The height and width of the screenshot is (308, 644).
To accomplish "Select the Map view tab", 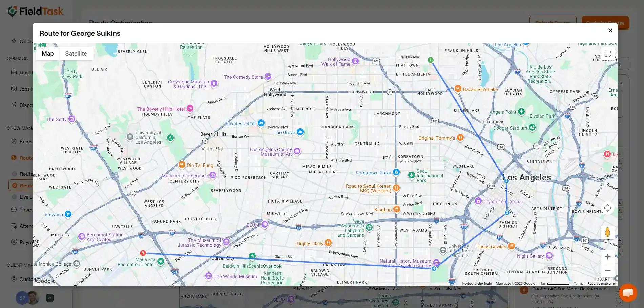I will tap(47, 54).
